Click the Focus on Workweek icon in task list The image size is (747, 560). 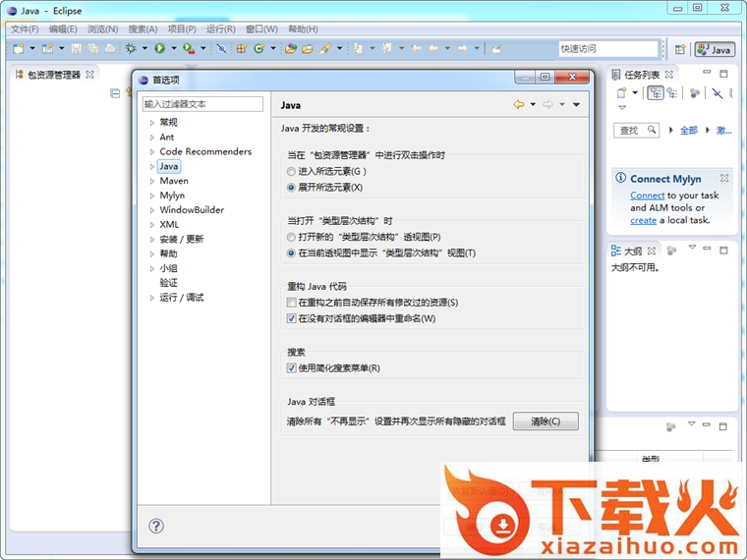695,93
